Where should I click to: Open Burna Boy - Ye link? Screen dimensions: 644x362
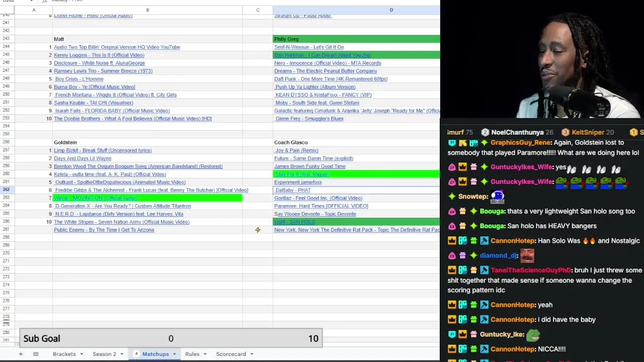(x=95, y=87)
